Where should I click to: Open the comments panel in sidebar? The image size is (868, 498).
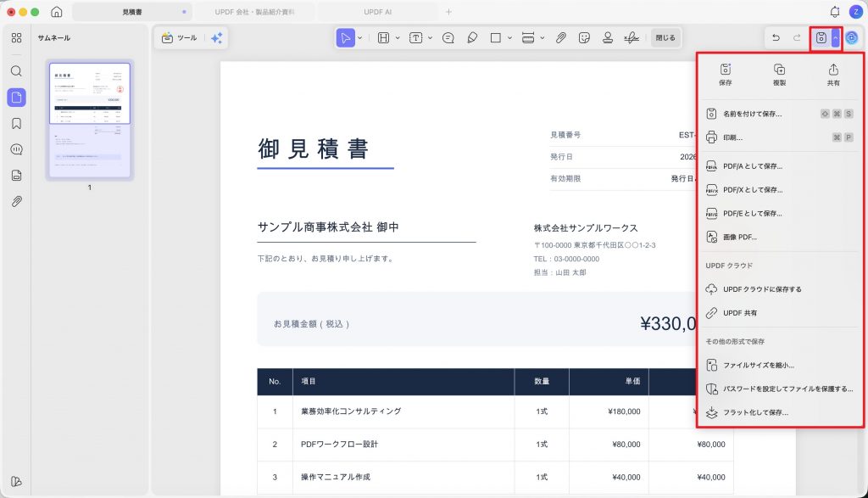(17, 149)
